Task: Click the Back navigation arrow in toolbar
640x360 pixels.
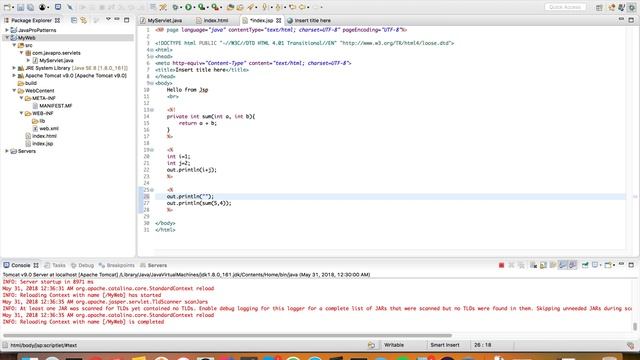Action: [302, 7]
